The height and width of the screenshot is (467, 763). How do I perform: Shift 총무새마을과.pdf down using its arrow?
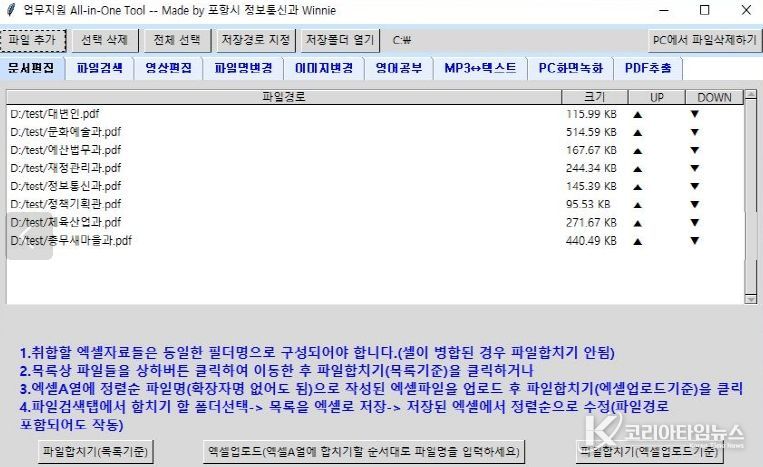click(x=695, y=240)
